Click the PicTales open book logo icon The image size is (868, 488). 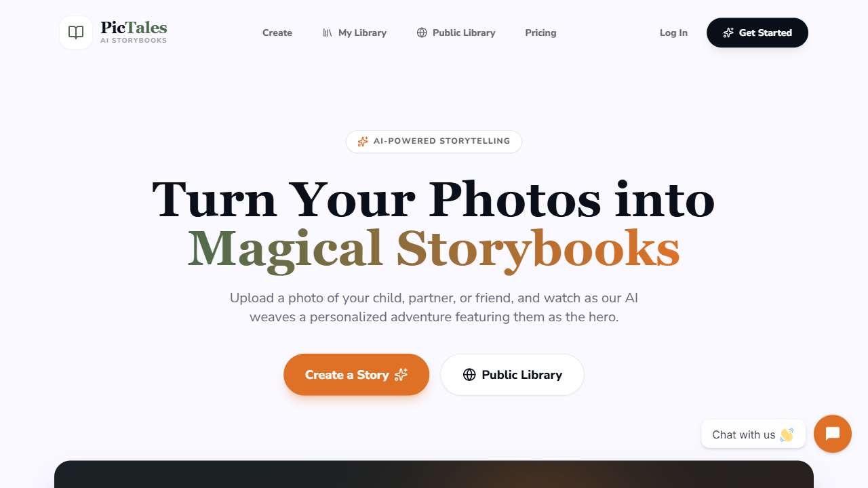pos(76,33)
